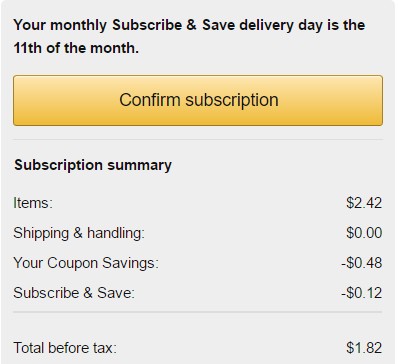Select the Shipping & handling label
398x364 pixels.
click(x=79, y=233)
